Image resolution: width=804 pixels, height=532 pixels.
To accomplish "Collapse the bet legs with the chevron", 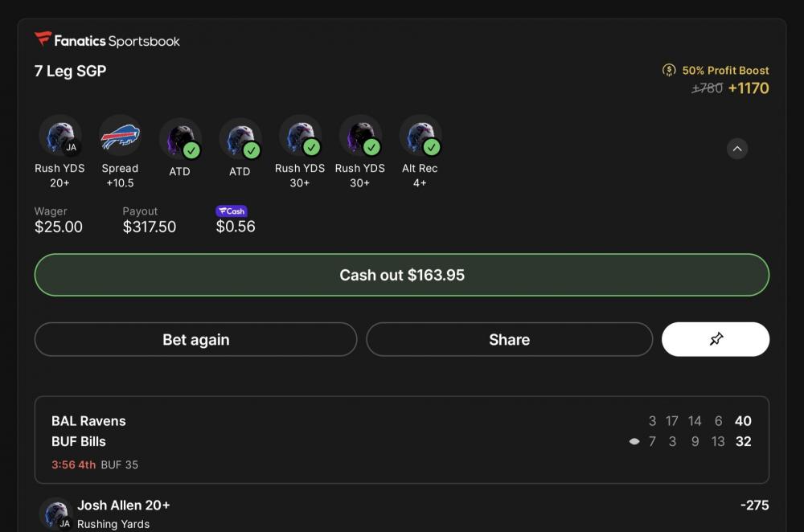I will [736, 149].
